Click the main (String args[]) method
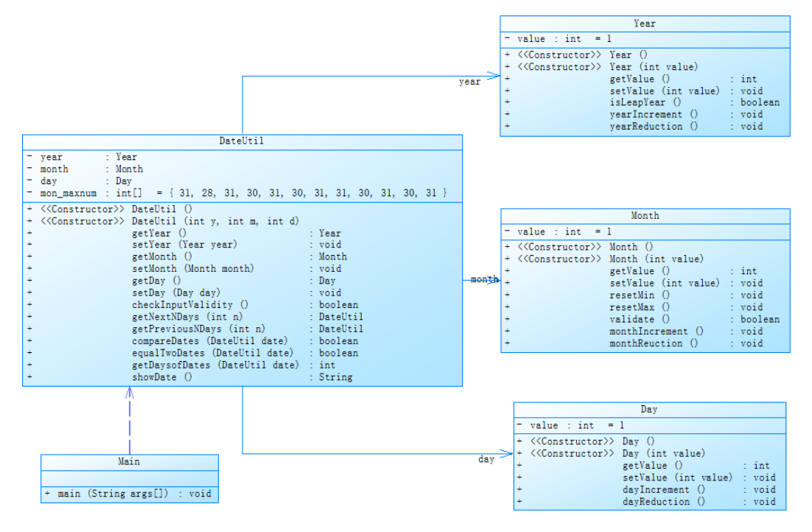Screen dimensions: 812x532 [128, 494]
